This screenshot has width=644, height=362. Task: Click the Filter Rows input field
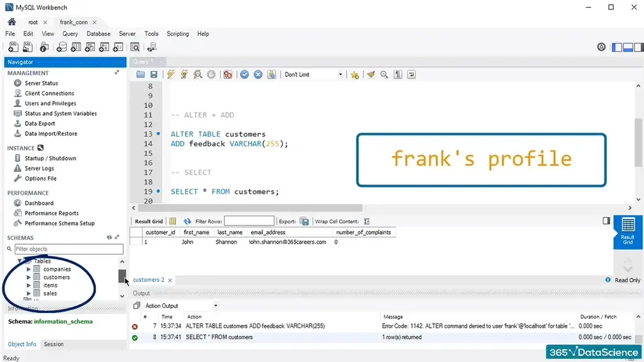[x=249, y=222]
